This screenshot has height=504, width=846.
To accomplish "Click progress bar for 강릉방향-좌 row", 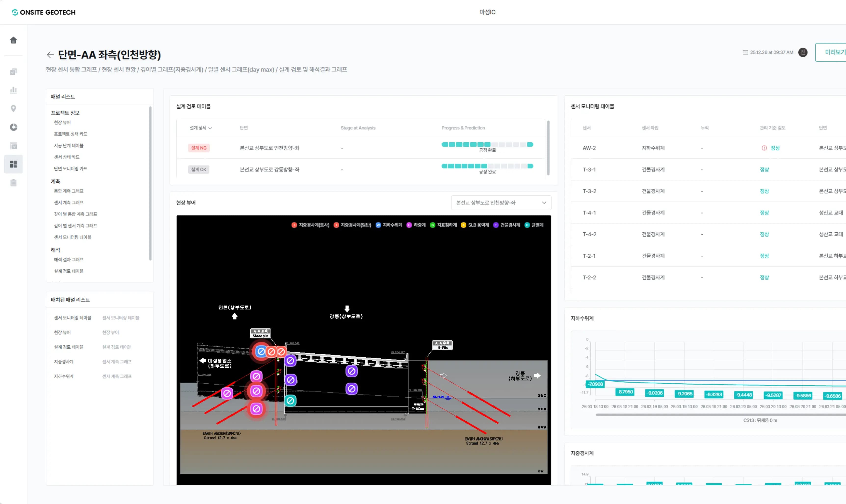I will (x=487, y=166).
